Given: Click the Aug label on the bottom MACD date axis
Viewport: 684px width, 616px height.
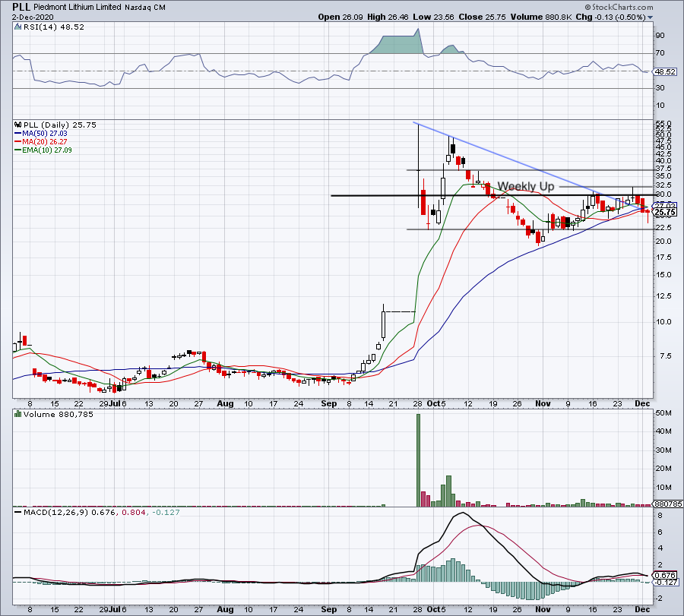Looking at the screenshot, I should (225, 609).
